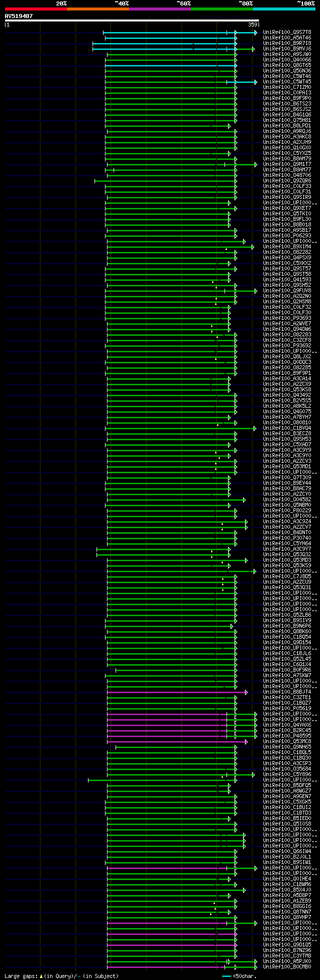Choose hit UniRef100_P80229

click(287, 511)
